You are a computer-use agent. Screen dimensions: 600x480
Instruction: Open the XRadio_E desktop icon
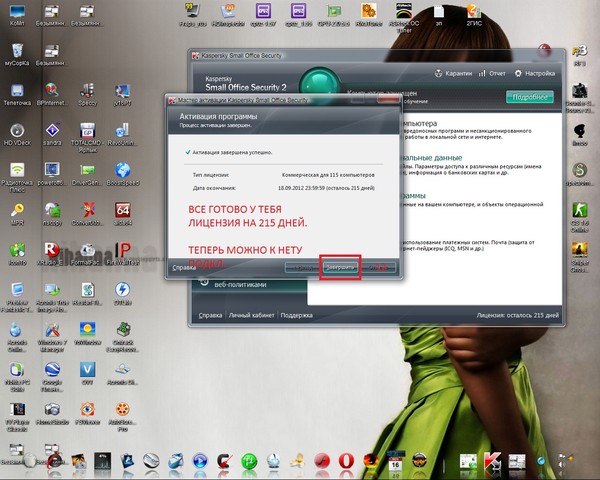[x=52, y=254]
